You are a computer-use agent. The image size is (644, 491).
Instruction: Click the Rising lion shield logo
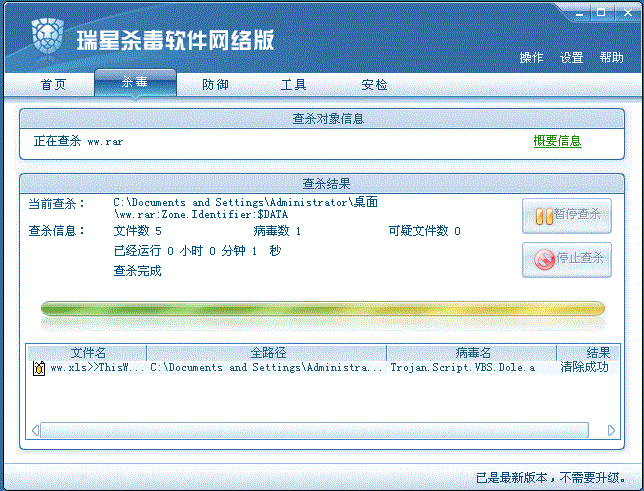tap(48, 36)
